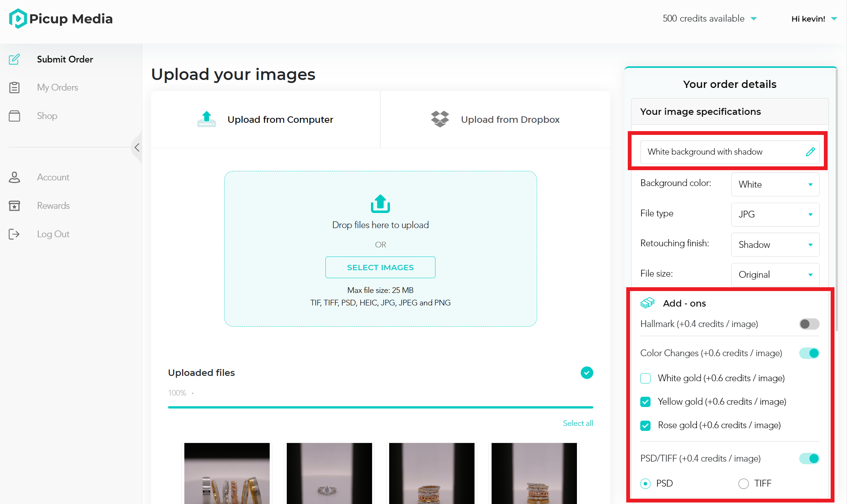This screenshot has width=847, height=504.
Task: Click the Uploaded files heading
Action: pos(201,373)
